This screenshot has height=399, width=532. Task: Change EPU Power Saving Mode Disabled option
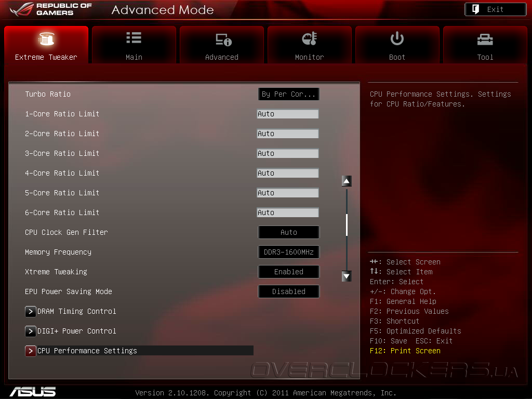289,291
